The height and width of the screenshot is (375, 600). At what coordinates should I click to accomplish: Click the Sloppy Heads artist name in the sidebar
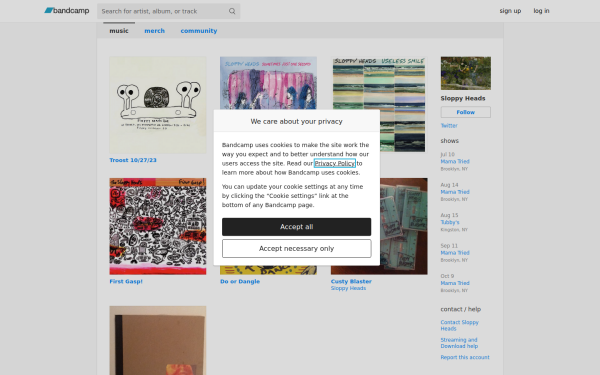pos(463,98)
